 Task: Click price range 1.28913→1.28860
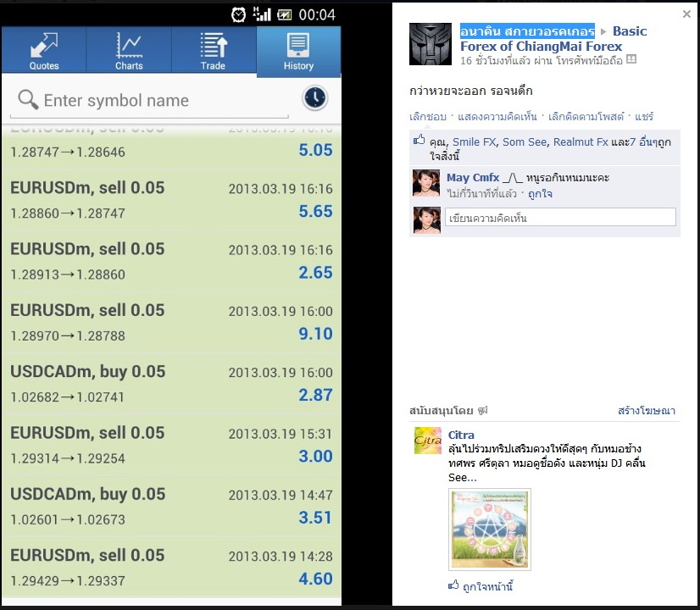coord(68,274)
